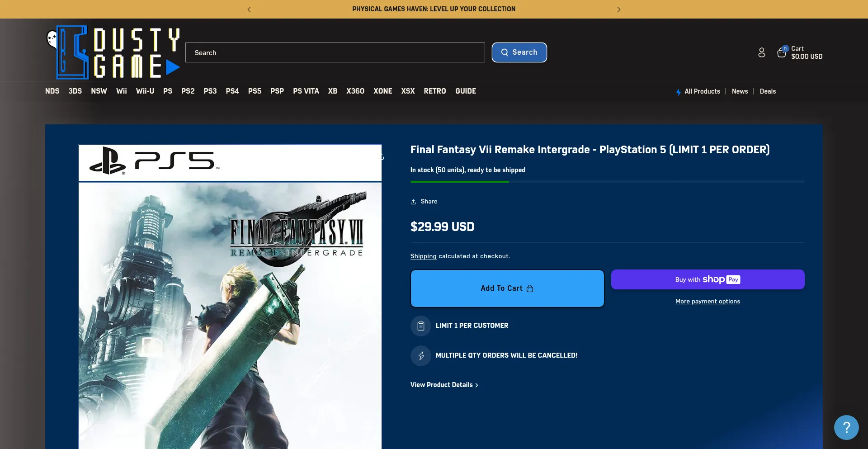Select the NSW menu item
The image size is (868, 449).
tap(99, 91)
